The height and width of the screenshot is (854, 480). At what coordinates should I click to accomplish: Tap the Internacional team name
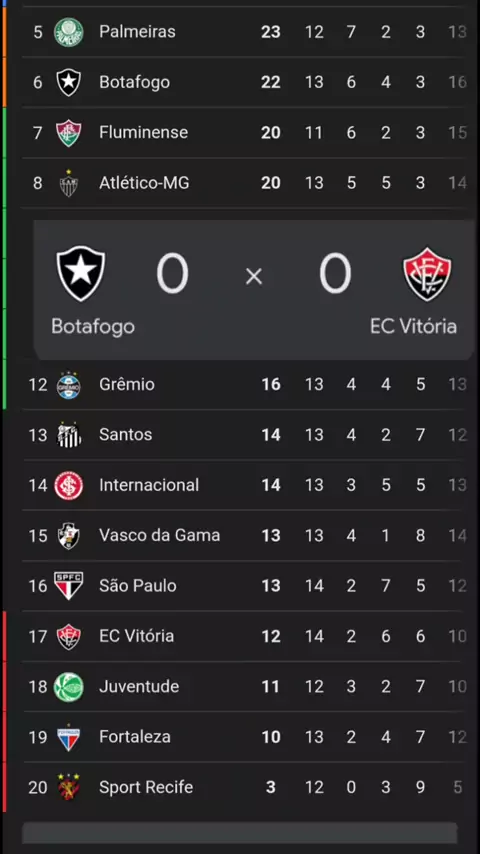click(x=149, y=485)
